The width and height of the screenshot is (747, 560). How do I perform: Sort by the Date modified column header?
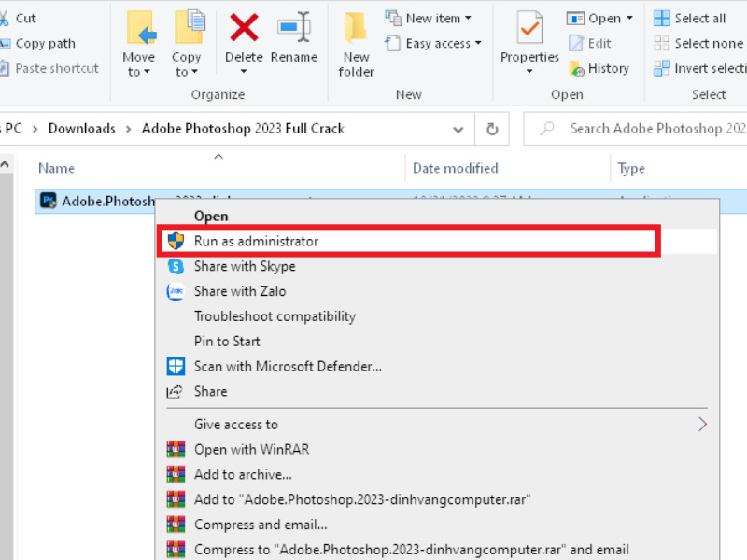tap(455, 168)
